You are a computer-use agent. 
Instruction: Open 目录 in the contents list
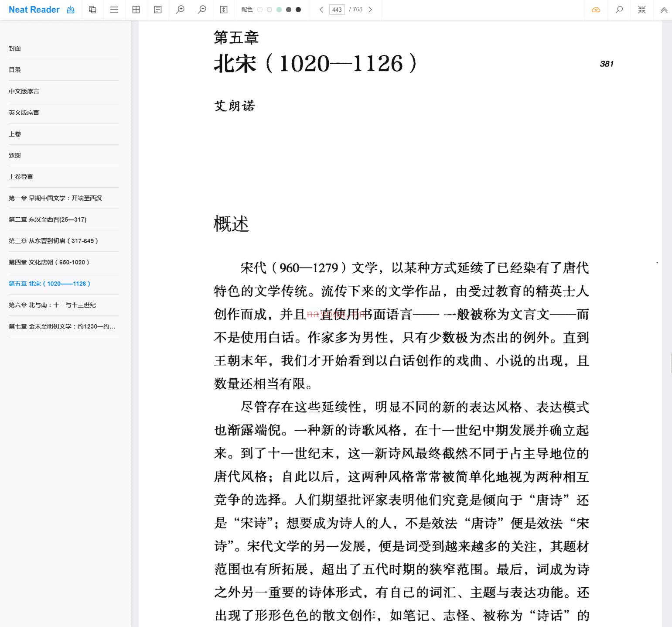[64, 70]
